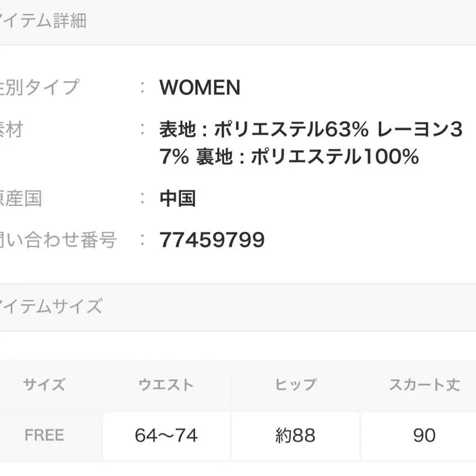This screenshot has height=476, width=476.
Task: Click the 素材 label
Action: click(x=12, y=129)
